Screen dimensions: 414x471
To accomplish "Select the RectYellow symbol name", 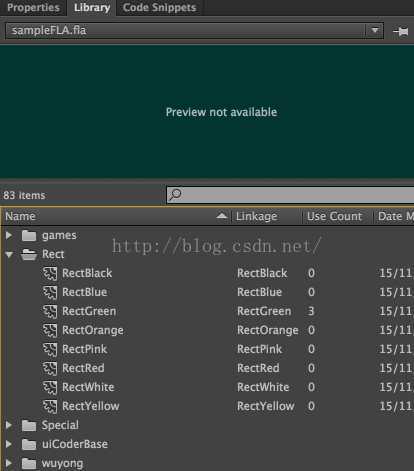I will (91, 406).
